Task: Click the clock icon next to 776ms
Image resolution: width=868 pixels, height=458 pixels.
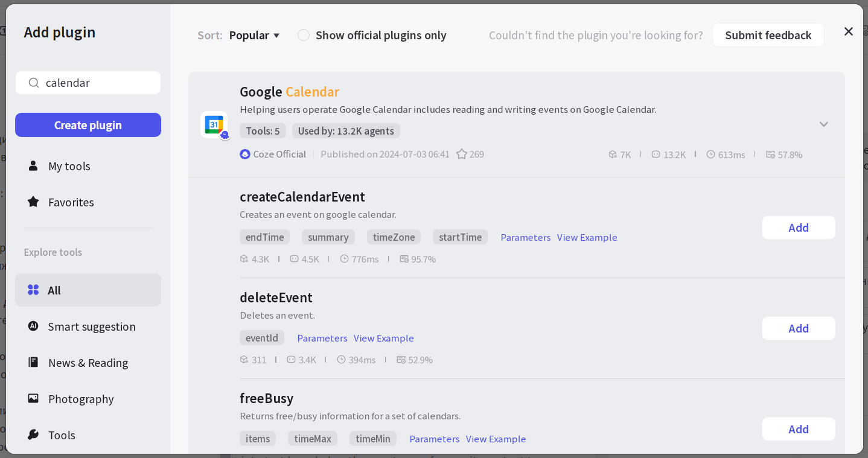Action: point(344,259)
